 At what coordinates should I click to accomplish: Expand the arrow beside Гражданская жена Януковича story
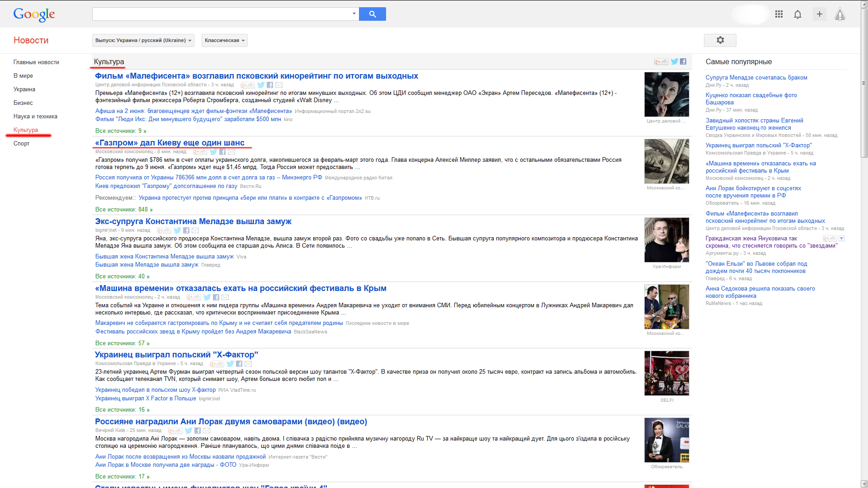[x=841, y=239]
